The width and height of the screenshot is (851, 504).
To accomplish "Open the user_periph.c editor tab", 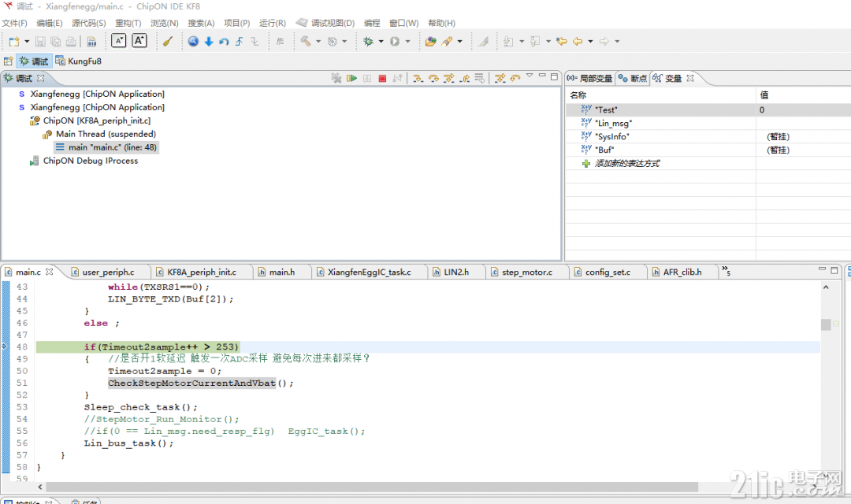I will point(107,272).
